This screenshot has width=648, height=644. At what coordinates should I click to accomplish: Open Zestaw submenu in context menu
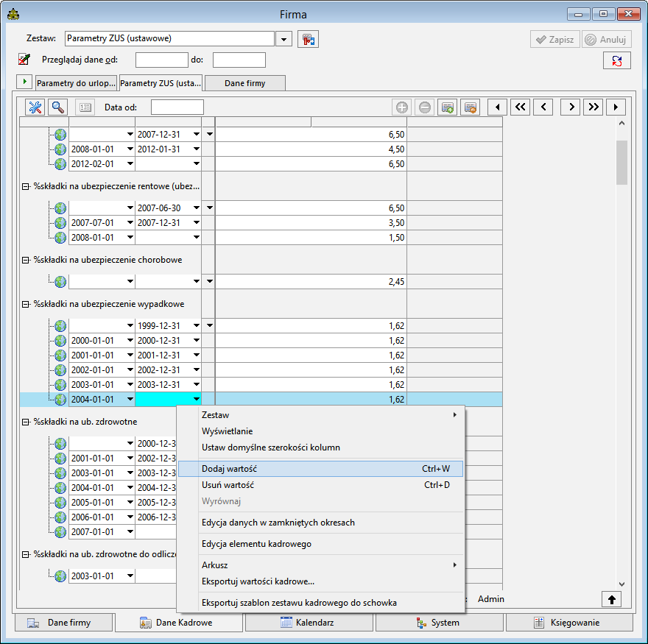click(x=320, y=415)
